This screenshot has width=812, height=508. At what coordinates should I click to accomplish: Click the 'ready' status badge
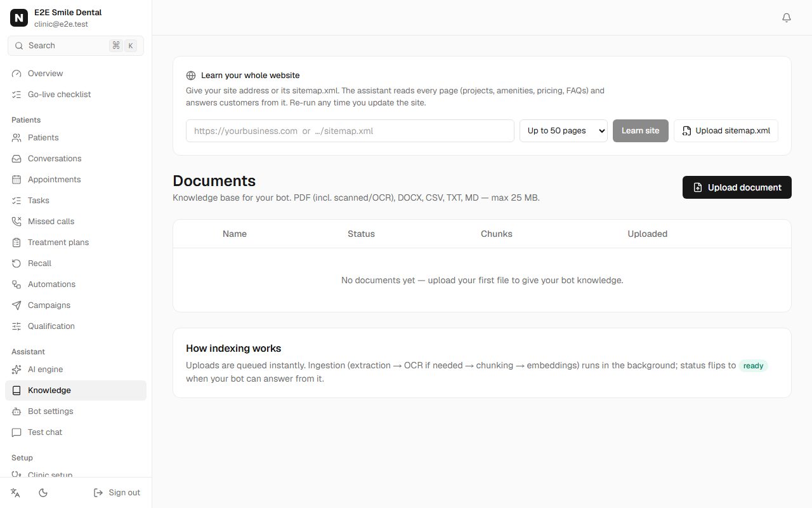pyautogui.click(x=753, y=366)
